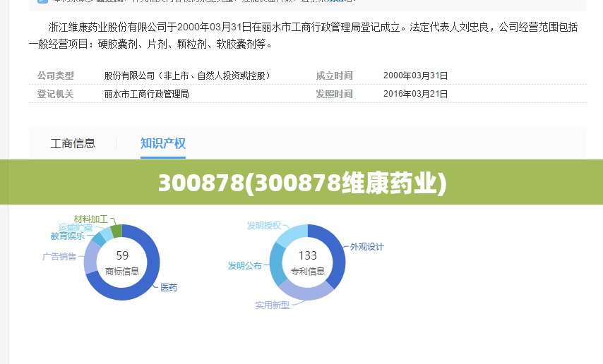Screen dimensions: 603x364
Task: Click the 外观设计 patent label
Action: point(367,247)
